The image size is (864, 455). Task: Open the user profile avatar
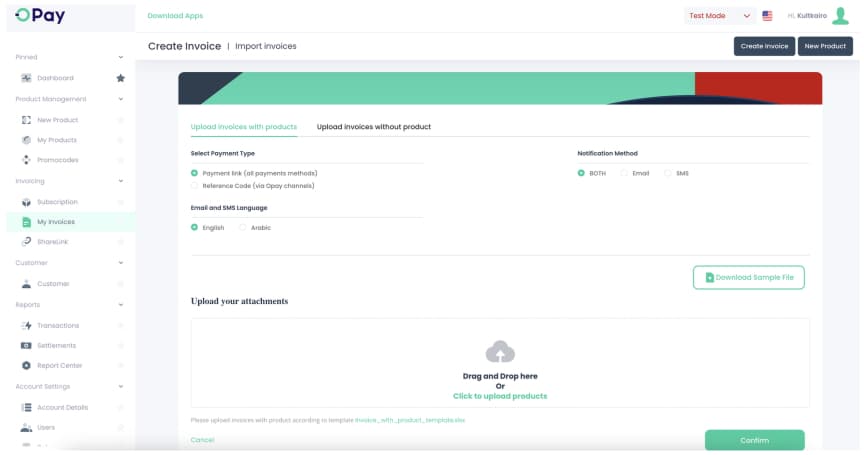(x=840, y=16)
